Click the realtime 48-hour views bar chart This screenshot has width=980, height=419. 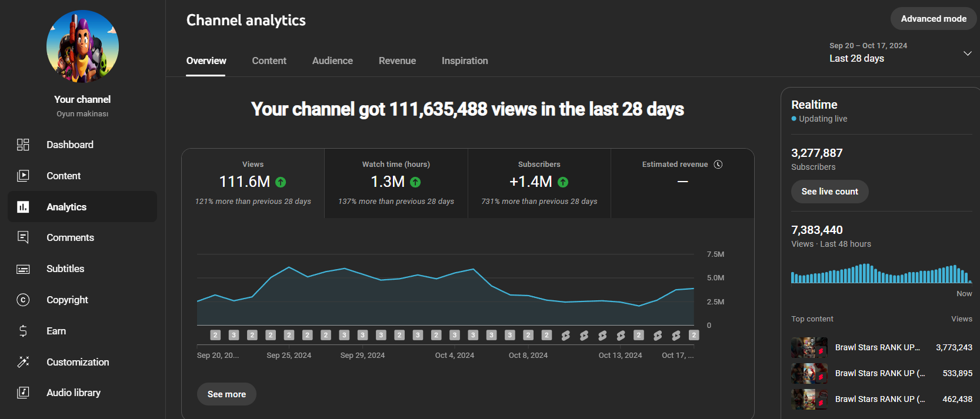click(881, 273)
